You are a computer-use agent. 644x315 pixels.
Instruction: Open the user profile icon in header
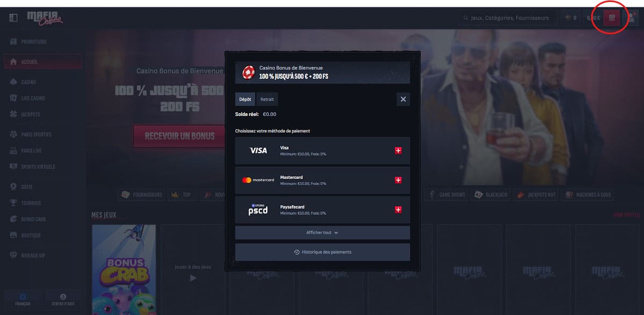[631, 18]
